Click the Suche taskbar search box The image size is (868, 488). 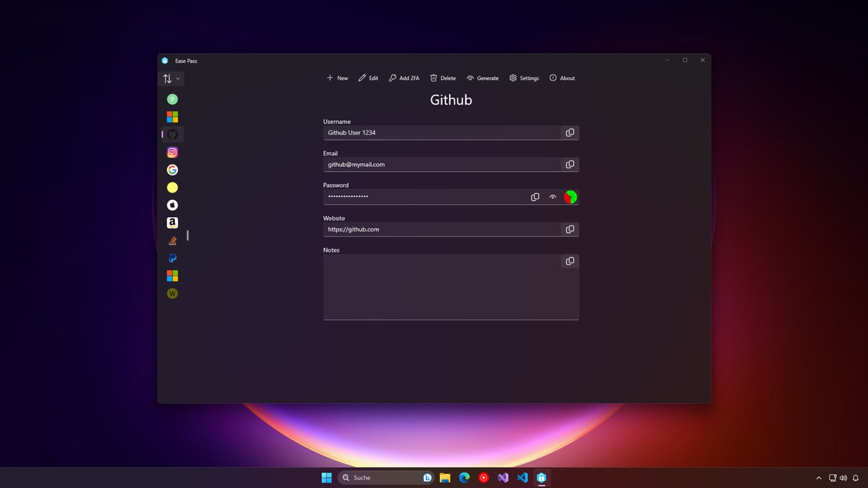click(x=385, y=477)
